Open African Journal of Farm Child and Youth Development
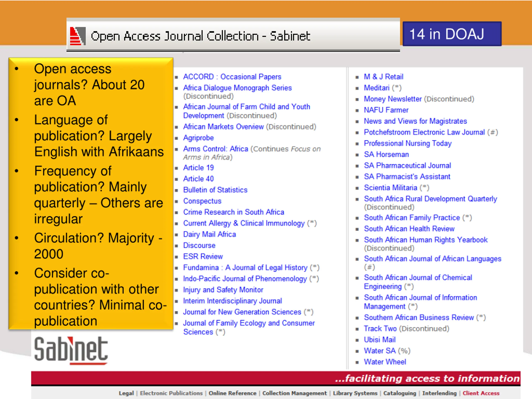This screenshot has height=399, width=532. (x=246, y=111)
